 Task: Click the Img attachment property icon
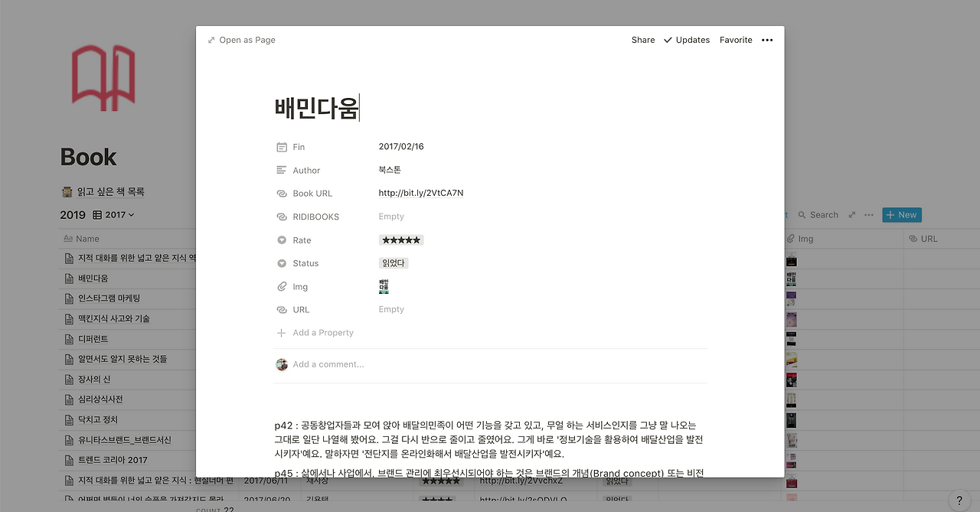(x=282, y=287)
